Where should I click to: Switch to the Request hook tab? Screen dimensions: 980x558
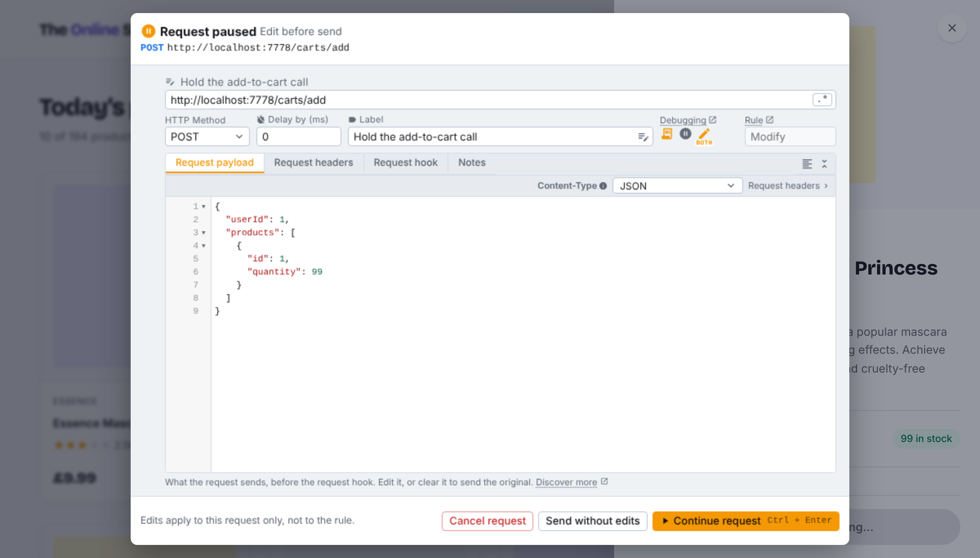(405, 163)
